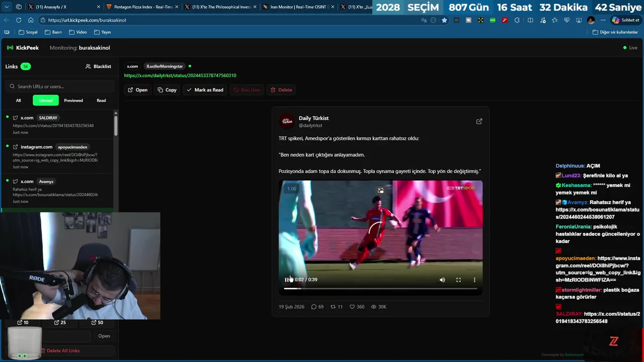Image resolution: width=644 pixels, height=362 pixels.
Task: Click the Open button in the links footer
Action: click(x=104, y=336)
